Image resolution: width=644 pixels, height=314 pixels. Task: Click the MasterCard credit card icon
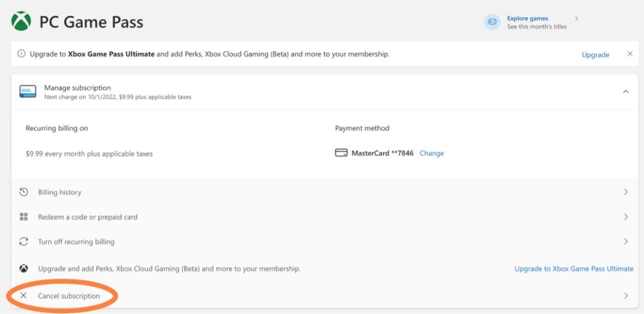(x=341, y=153)
